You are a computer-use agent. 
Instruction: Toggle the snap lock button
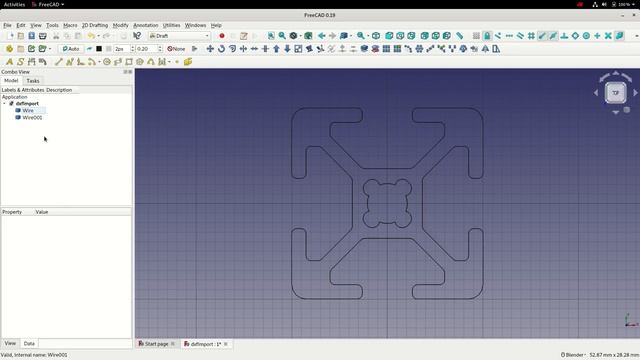point(487,36)
